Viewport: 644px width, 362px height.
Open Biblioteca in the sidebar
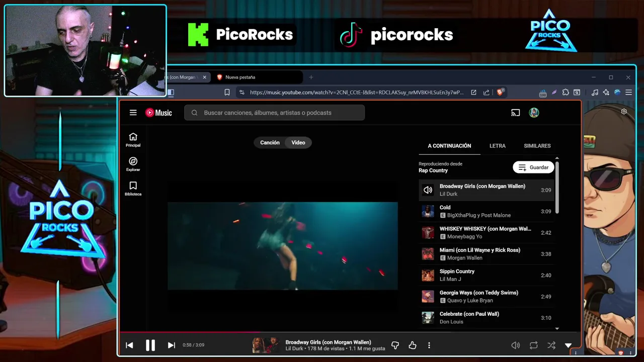[133, 189]
